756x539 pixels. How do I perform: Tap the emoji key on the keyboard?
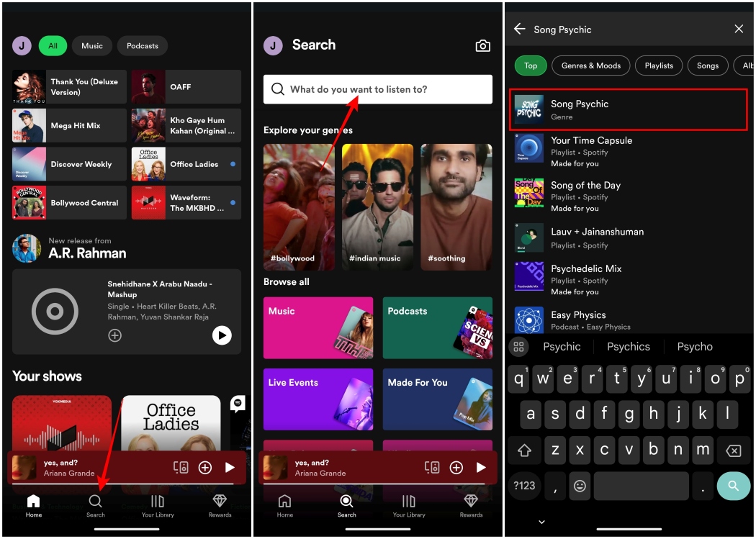[580, 486]
